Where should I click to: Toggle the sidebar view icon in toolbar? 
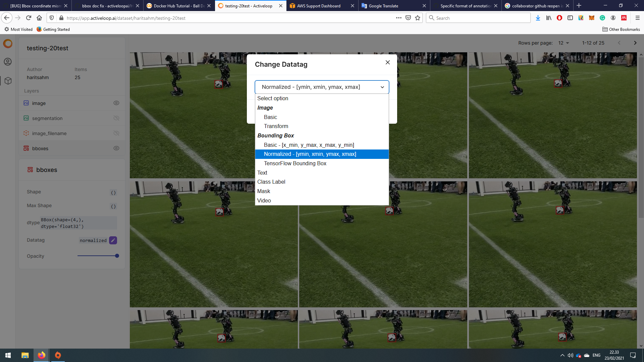point(570,18)
